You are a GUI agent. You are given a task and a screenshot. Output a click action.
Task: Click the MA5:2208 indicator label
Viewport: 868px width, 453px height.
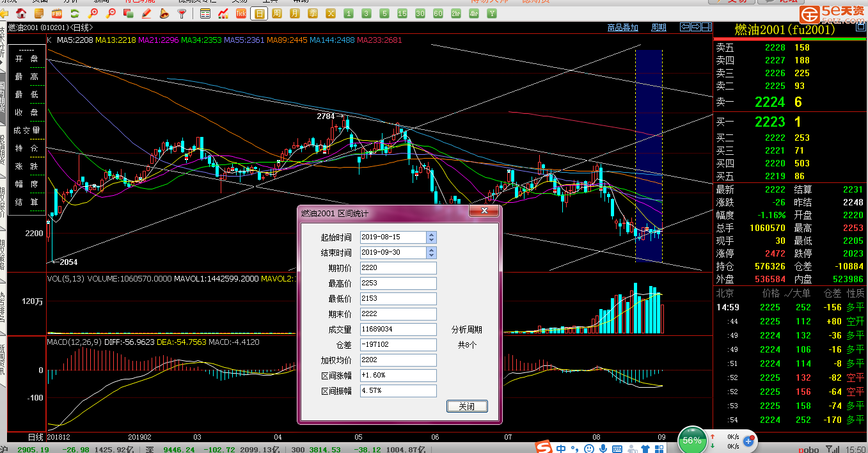(75, 40)
